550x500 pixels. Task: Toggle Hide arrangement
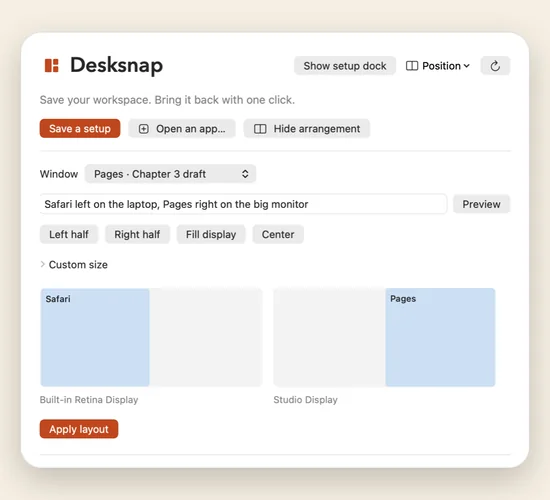(x=307, y=128)
